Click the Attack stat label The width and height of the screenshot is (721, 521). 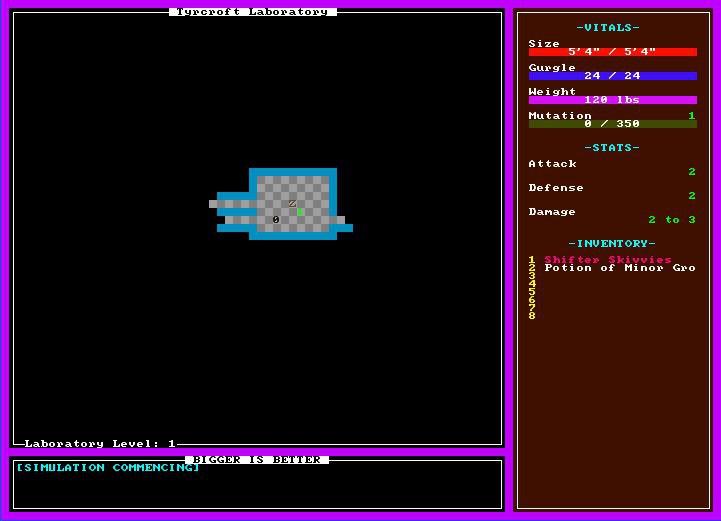pyautogui.click(x=552, y=164)
